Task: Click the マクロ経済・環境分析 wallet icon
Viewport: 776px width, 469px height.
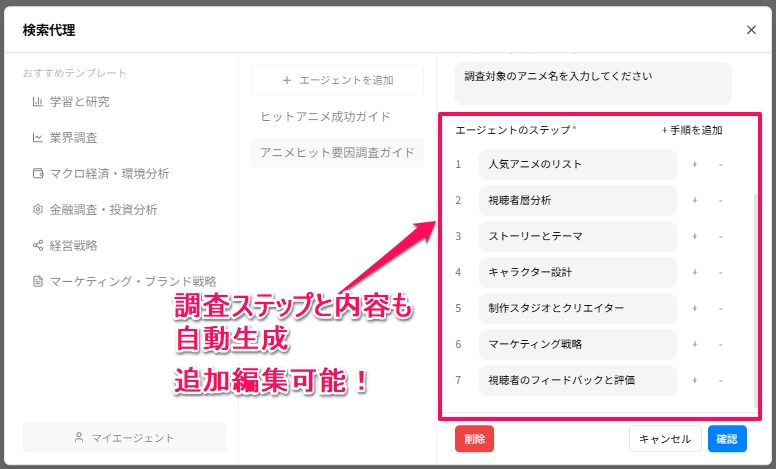Action: 38,173
